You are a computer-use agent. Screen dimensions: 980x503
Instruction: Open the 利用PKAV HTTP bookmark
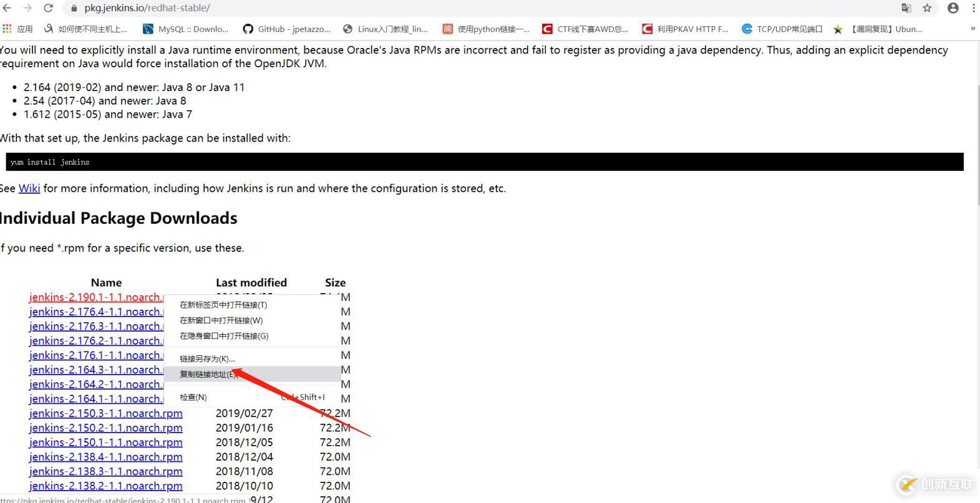[685, 29]
